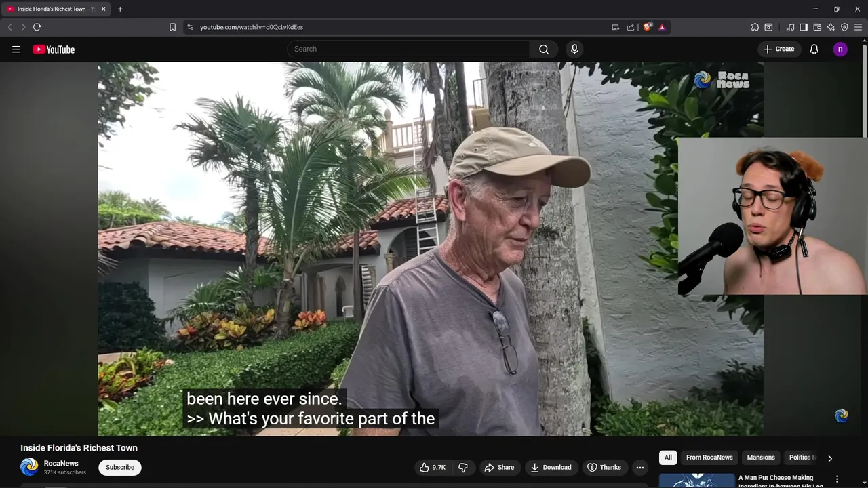Click the RocaNews channel avatar
The image size is (868, 488).
pyautogui.click(x=29, y=467)
